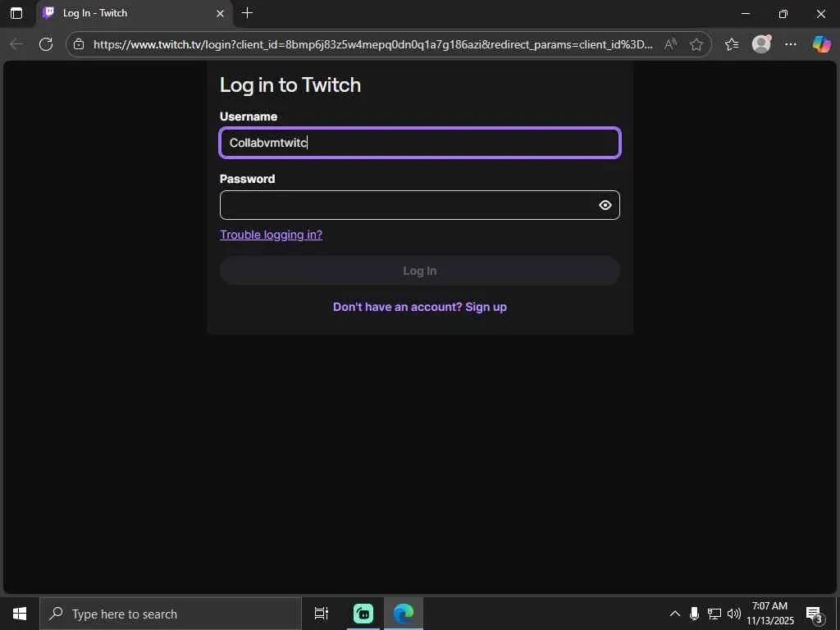Add this page to favorites star
This screenshot has width=840, height=630.
(x=696, y=44)
